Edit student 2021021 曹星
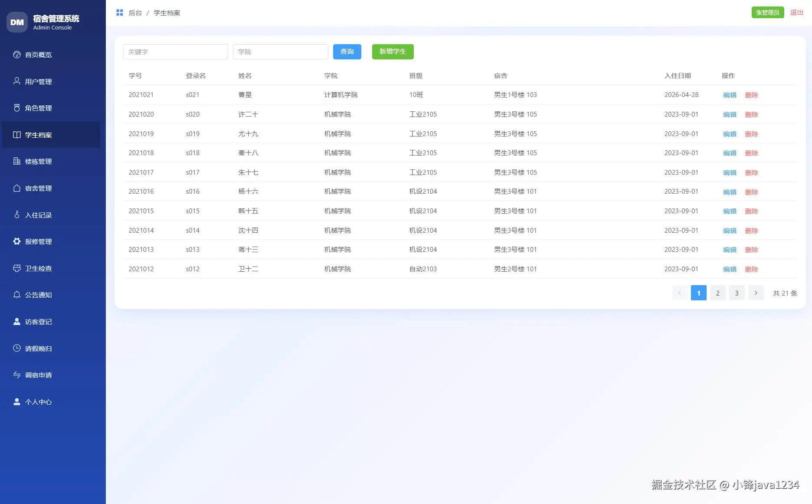The width and height of the screenshot is (812, 504). tap(730, 95)
